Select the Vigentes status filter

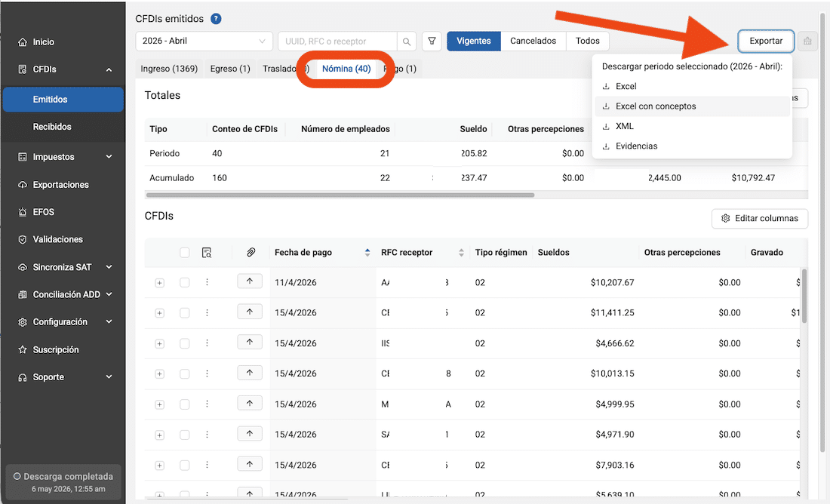coord(474,41)
